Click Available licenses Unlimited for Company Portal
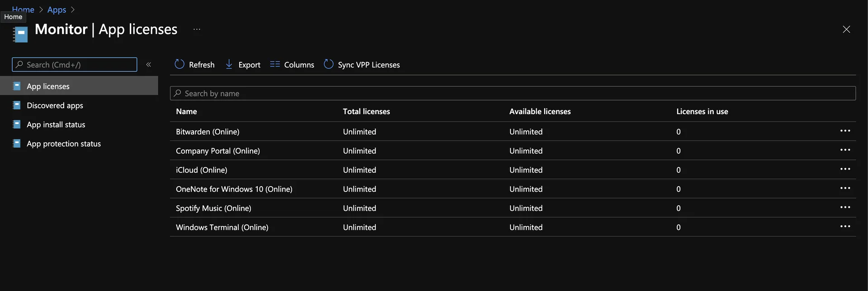The height and width of the screenshot is (291, 868). click(x=526, y=151)
